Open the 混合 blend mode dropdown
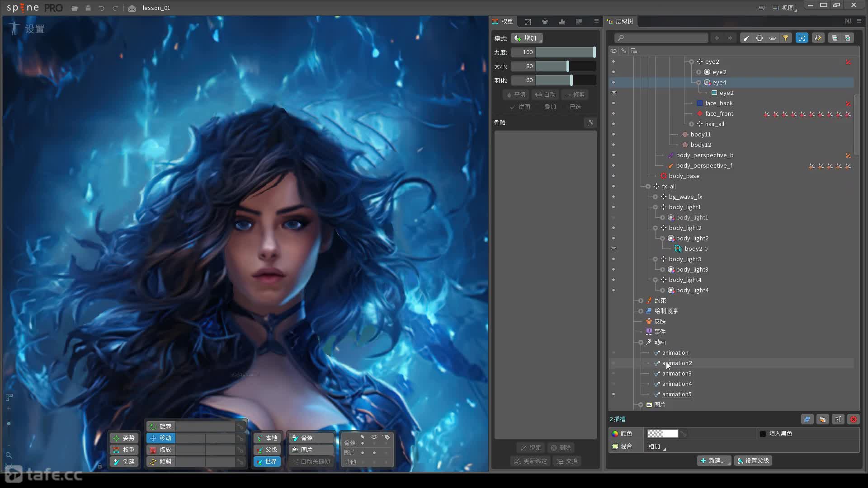 [657, 446]
